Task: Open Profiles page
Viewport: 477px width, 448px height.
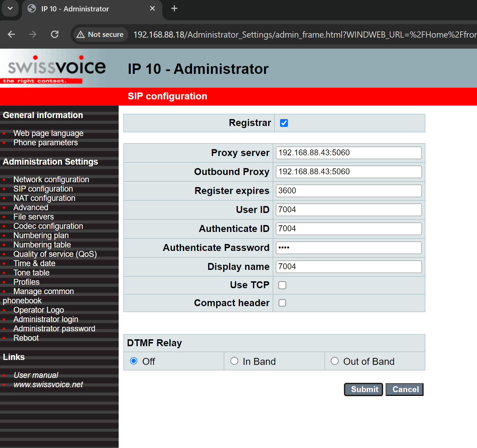Action: [26, 282]
